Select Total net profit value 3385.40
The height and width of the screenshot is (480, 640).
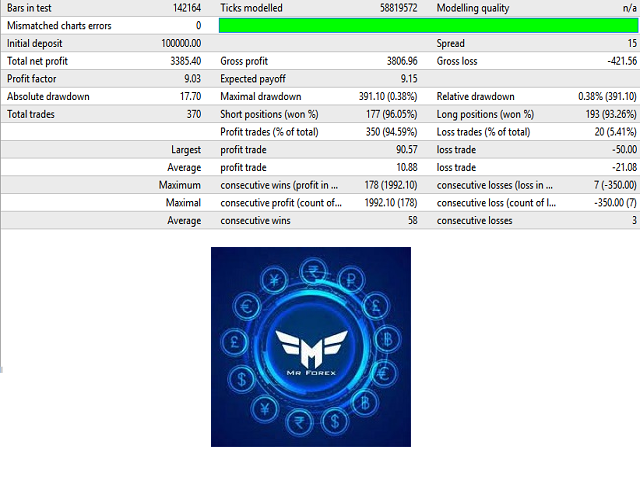click(186, 61)
